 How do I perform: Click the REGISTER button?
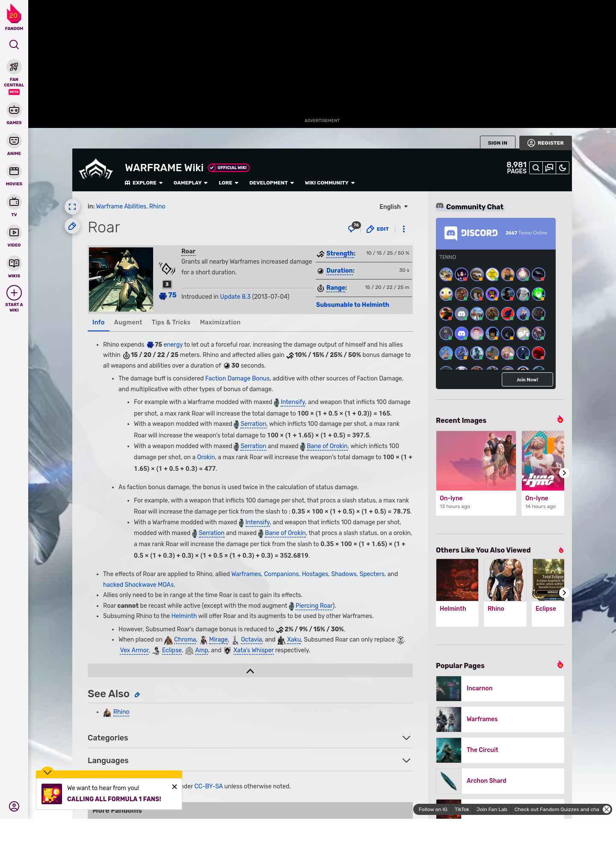545,143
